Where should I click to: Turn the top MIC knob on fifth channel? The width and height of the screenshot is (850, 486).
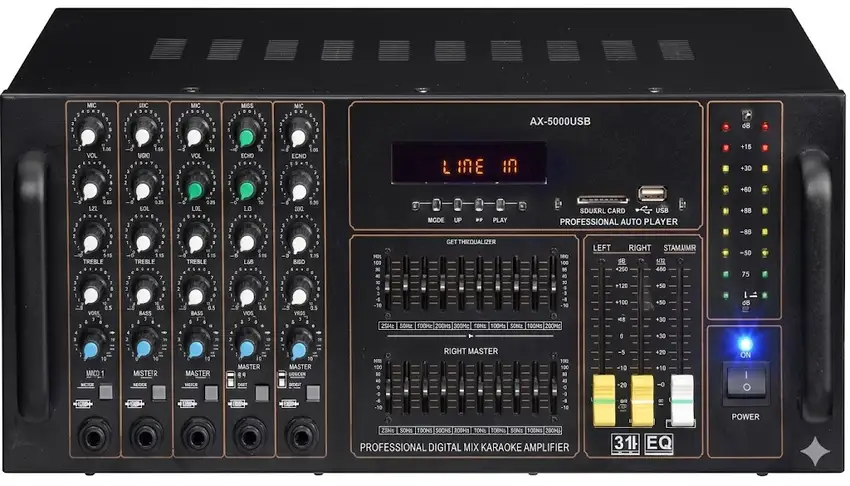tap(298, 132)
